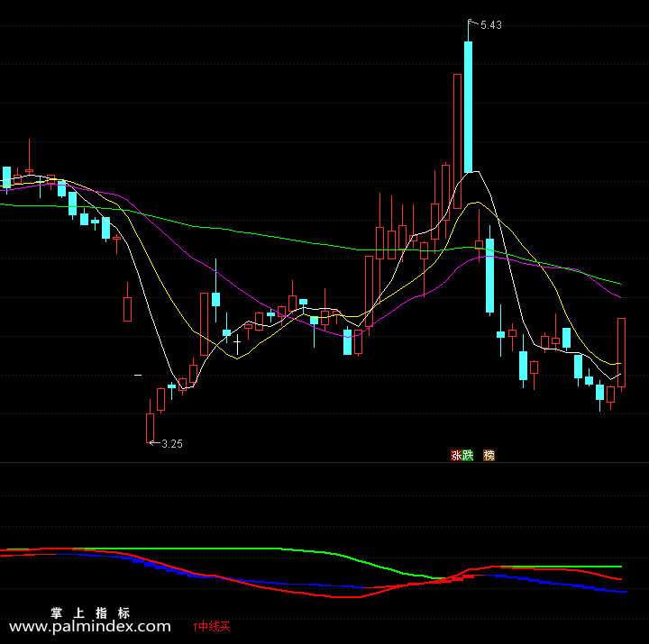Open the orange 榜 ranking icon
649x644 pixels.
(x=489, y=456)
